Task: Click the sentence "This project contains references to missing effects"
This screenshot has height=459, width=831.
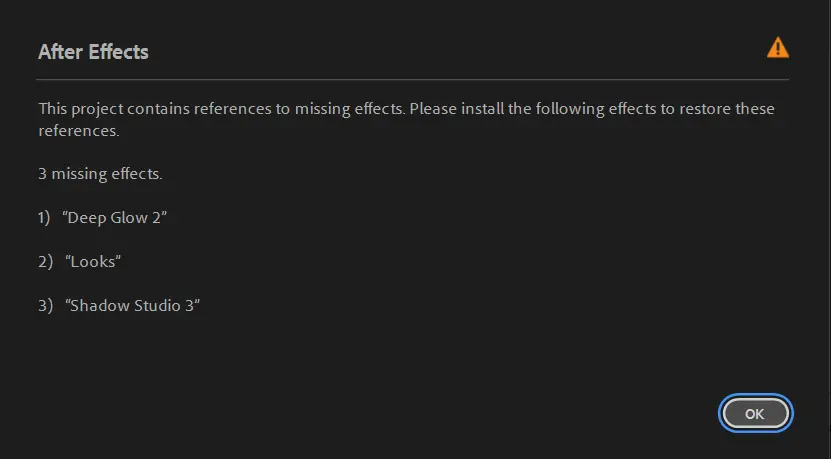Action: [221, 108]
